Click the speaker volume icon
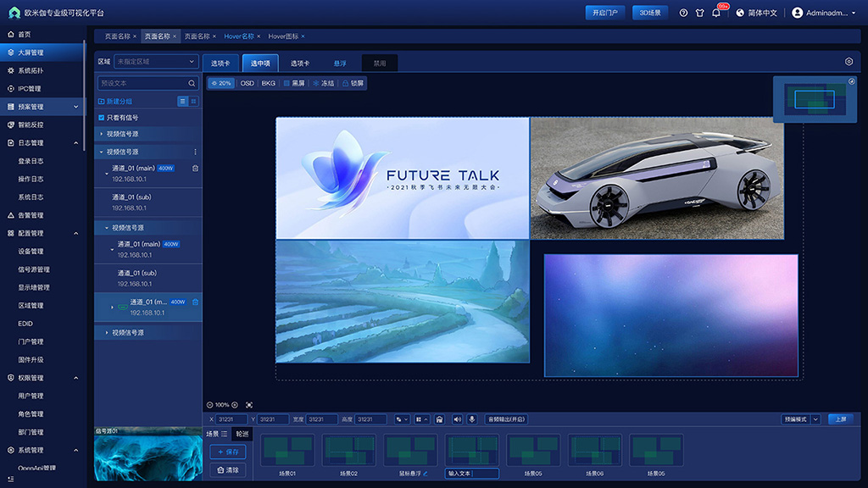The height and width of the screenshot is (488, 868). [x=457, y=419]
